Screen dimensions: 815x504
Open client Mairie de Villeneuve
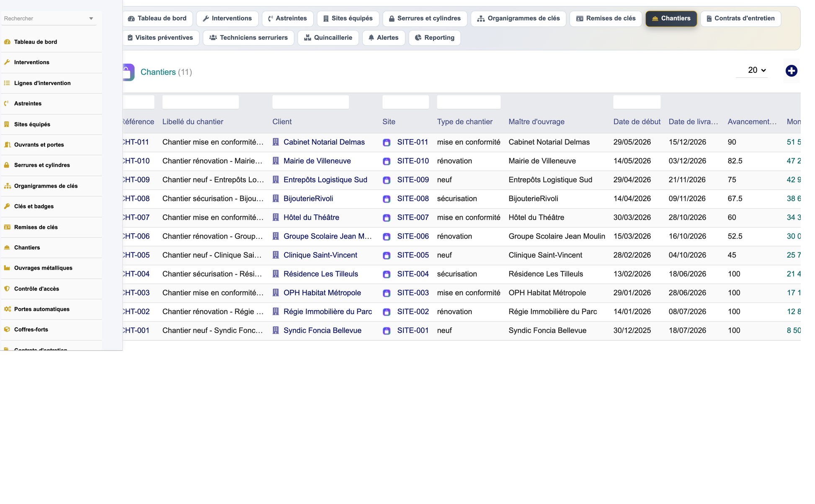pos(317,161)
